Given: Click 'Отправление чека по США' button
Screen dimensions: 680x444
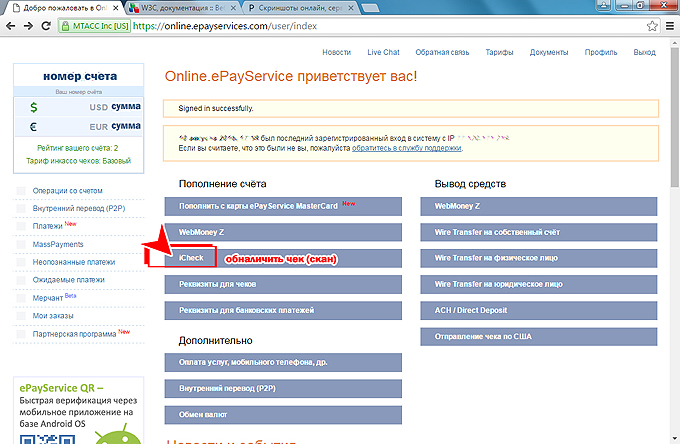Looking at the screenshot, I should [x=539, y=336].
